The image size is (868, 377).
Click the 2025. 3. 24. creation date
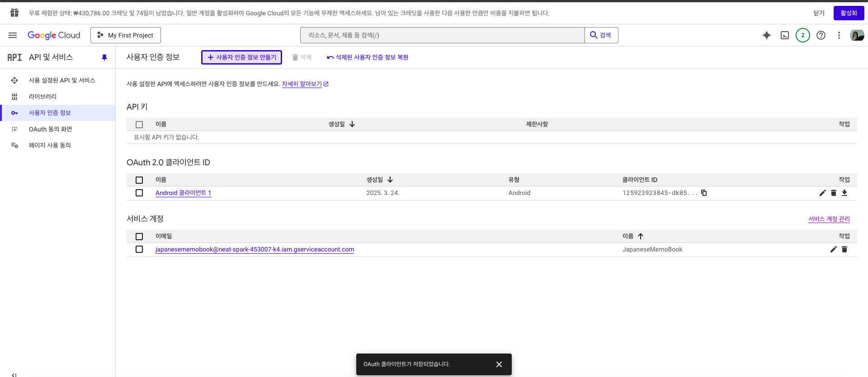coord(382,193)
